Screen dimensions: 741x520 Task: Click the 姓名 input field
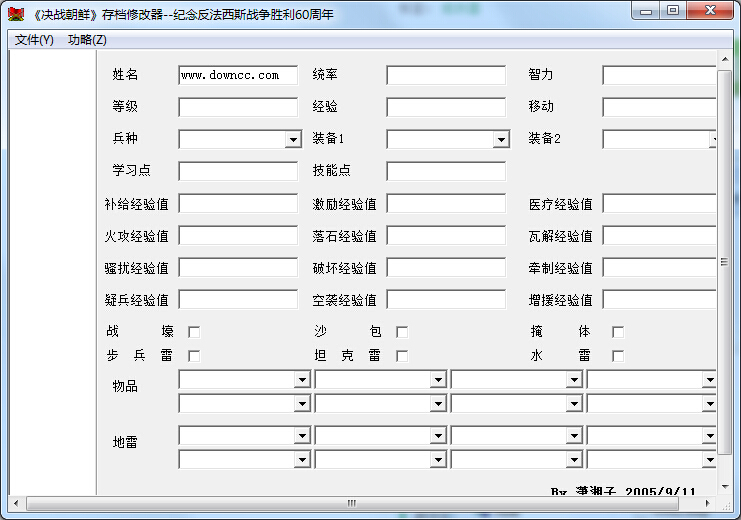click(x=238, y=75)
